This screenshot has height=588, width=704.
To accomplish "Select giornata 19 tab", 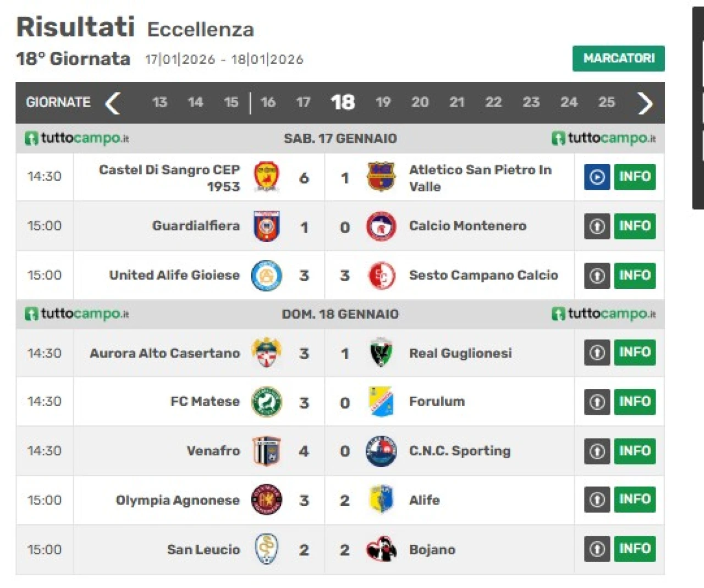I will click(x=383, y=102).
